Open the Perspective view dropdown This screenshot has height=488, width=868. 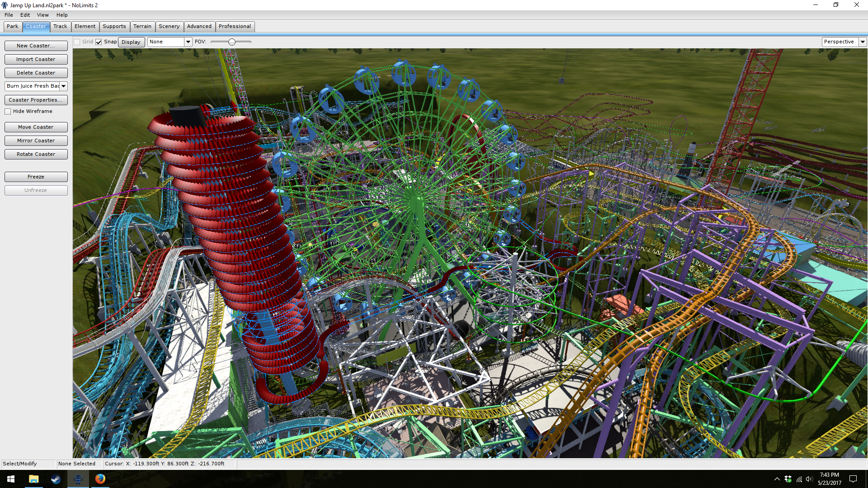point(863,42)
